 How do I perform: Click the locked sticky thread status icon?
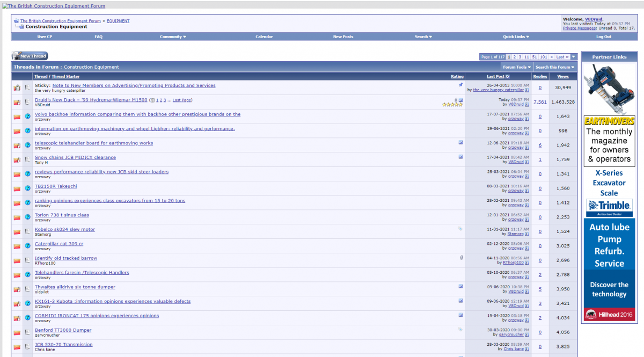(x=17, y=88)
